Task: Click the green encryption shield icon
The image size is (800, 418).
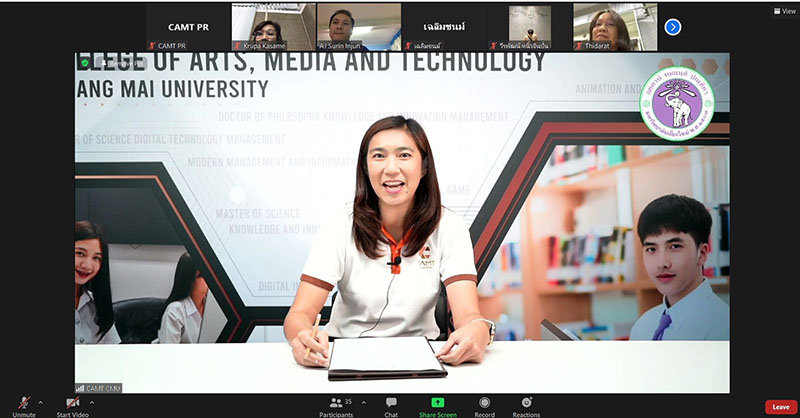Action: point(85,63)
